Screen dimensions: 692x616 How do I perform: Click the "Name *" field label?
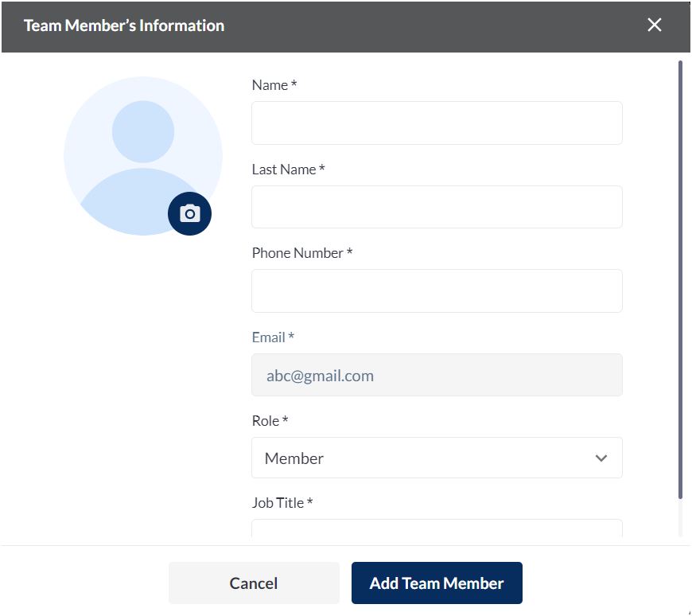tap(274, 85)
